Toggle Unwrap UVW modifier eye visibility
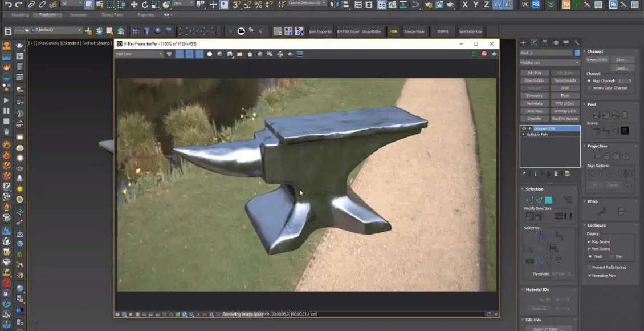Screen dimensions: 644x331 click(524, 128)
